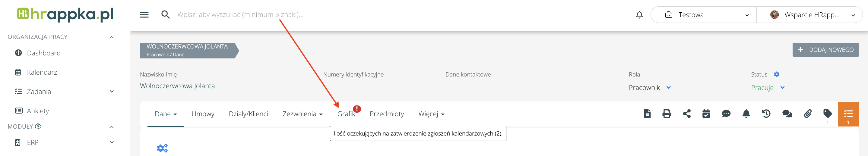This screenshot has height=156, width=868.
Task: Click the document icon in employee toolbar
Action: [647, 114]
